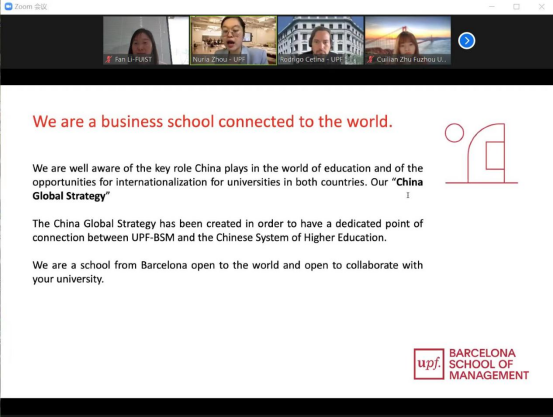Click the "Zoom 会议" window title text
553x417 pixels.
coord(31,6)
